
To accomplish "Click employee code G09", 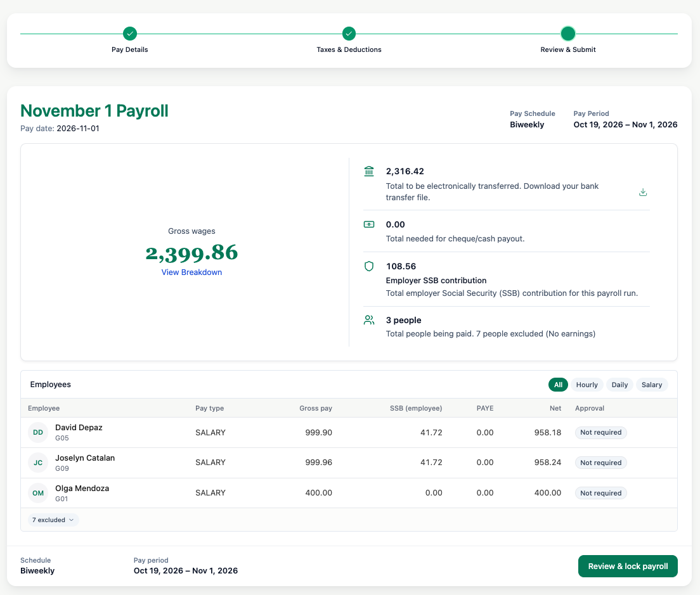I will click(x=62, y=468).
